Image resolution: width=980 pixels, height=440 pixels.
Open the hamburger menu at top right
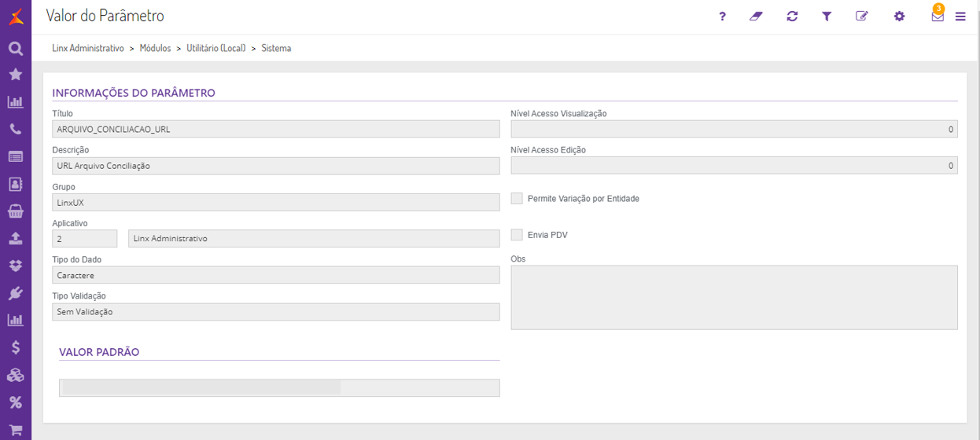coord(960,16)
